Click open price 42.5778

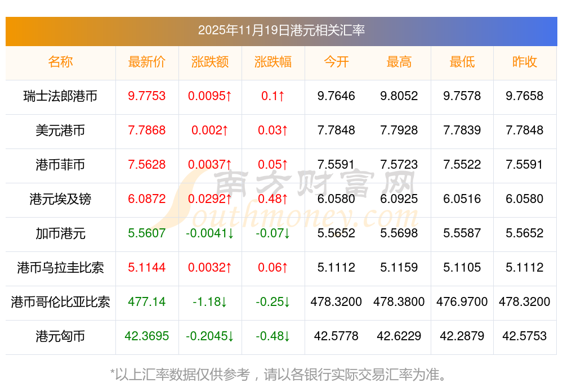pos(336,336)
